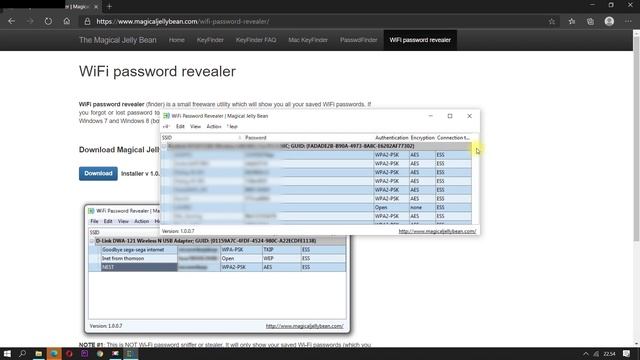Open the KeyFinder FAQ nav tab
Image resolution: width=640 pixels, height=360 pixels.
[256, 40]
